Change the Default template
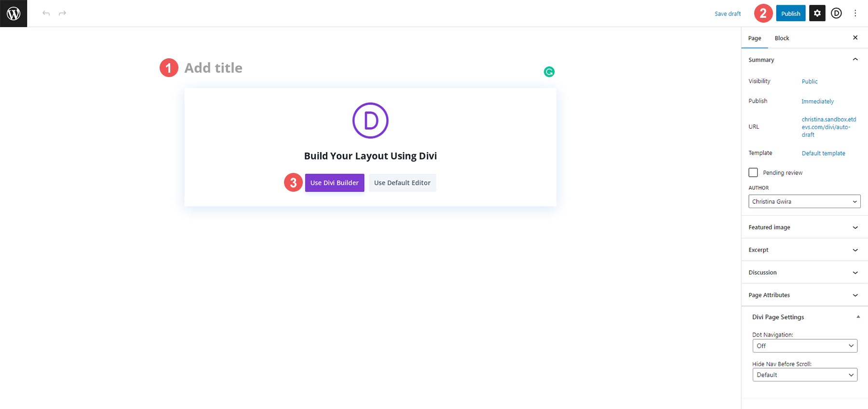This screenshot has height=409, width=868. click(x=823, y=153)
